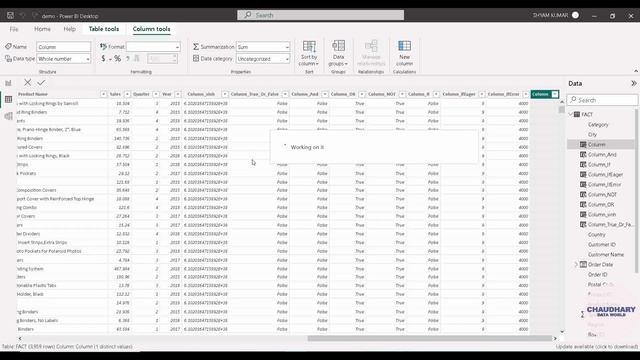Create a New column
The image size is (640, 360).
[404, 53]
